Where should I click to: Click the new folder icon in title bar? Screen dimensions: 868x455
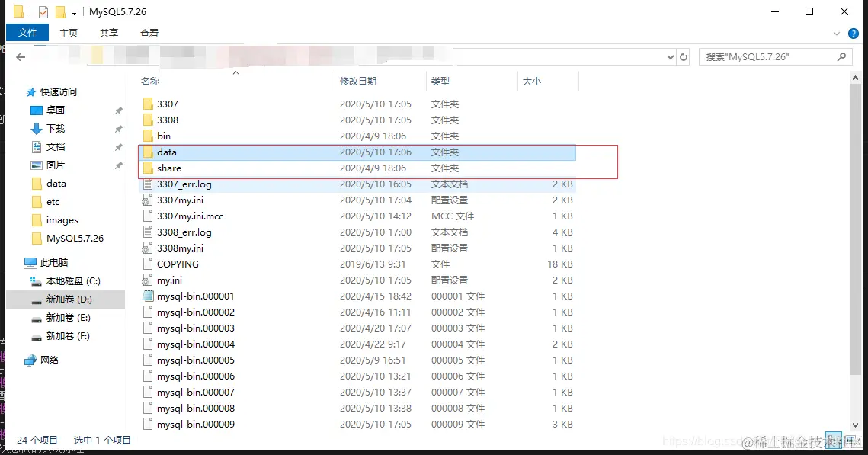59,11
